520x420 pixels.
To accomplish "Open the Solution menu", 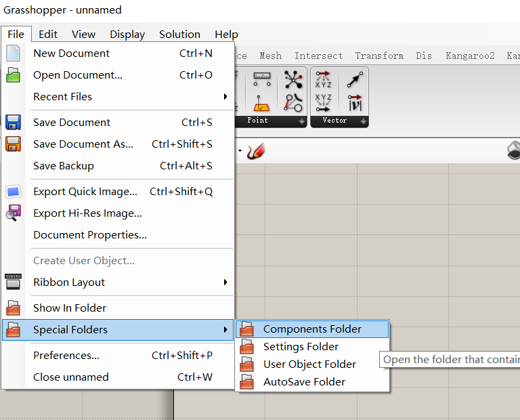I will click(179, 34).
